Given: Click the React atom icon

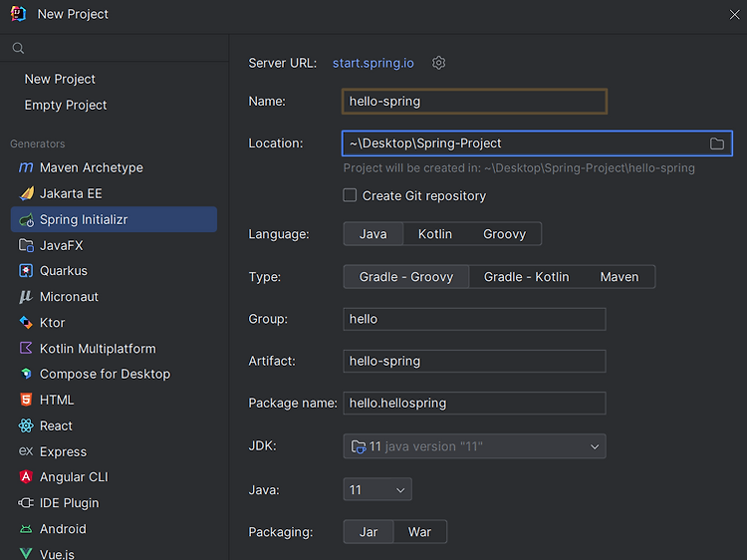Looking at the screenshot, I should [26, 425].
